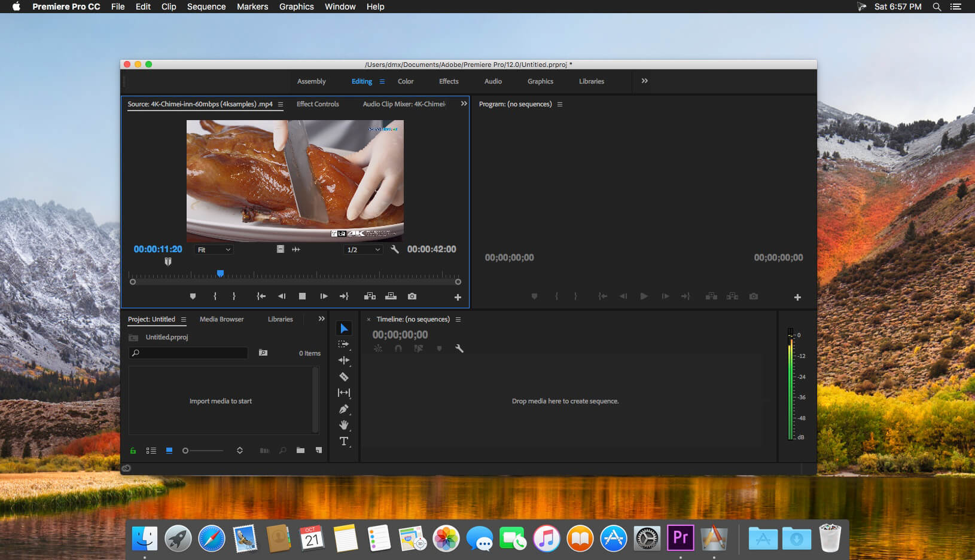Switch to Color workspace
Viewport: 975px width, 560px height.
click(x=406, y=81)
